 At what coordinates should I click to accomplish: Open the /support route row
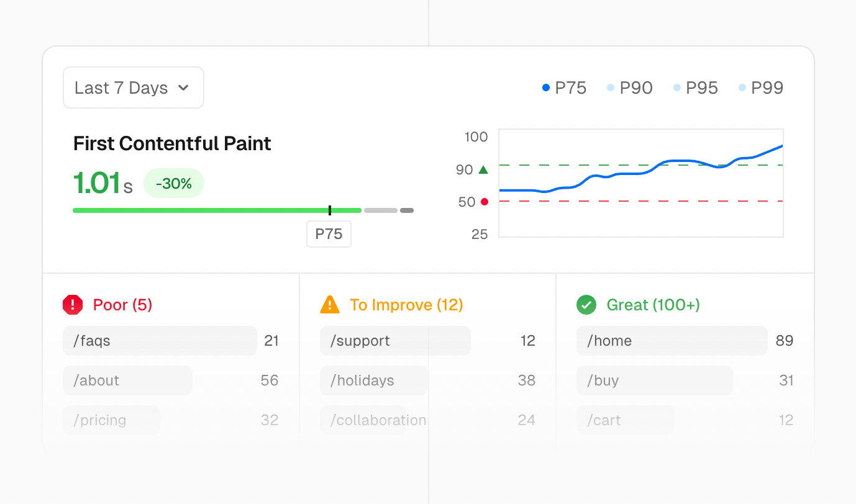(395, 341)
